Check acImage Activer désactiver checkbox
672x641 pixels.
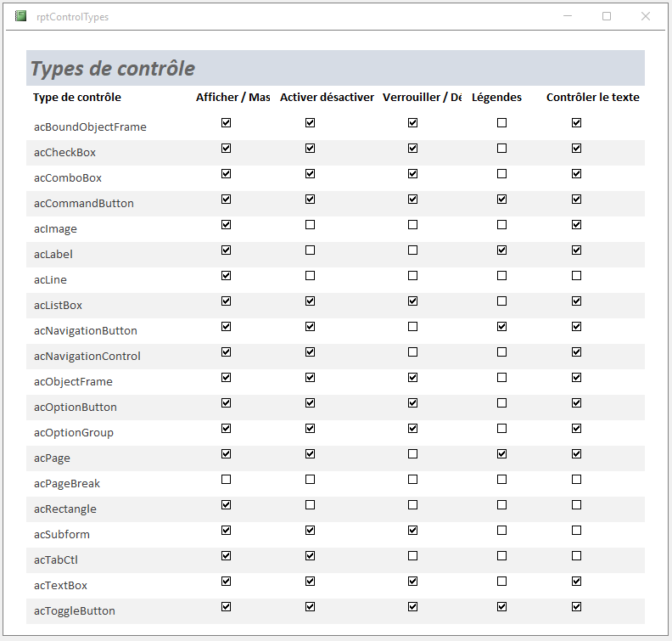point(311,225)
